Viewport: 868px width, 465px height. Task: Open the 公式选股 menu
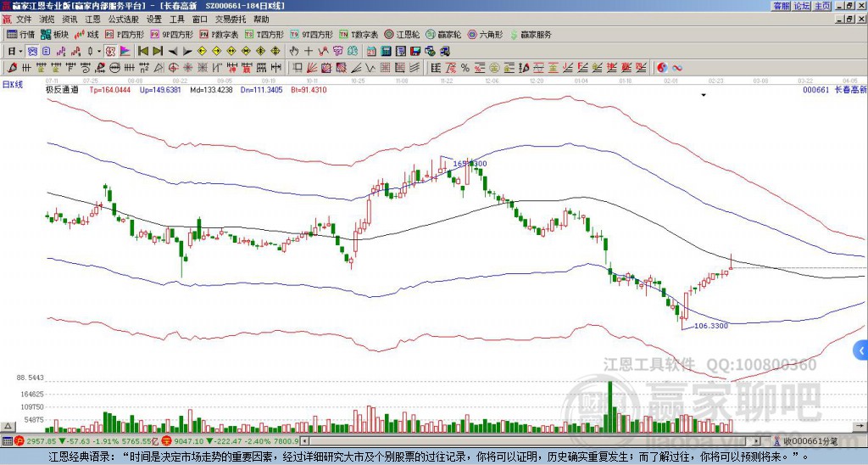pyautogui.click(x=124, y=20)
